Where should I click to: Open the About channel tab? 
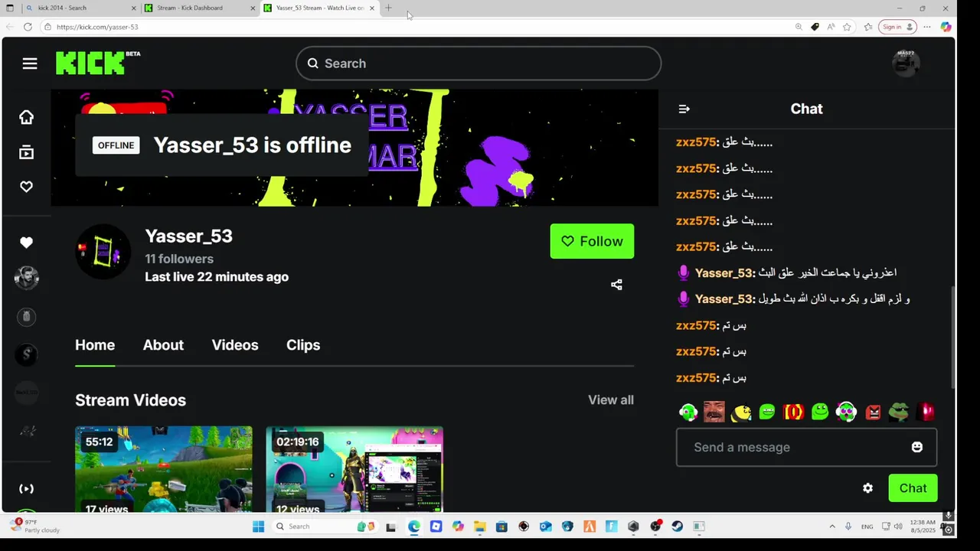click(163, 345)
